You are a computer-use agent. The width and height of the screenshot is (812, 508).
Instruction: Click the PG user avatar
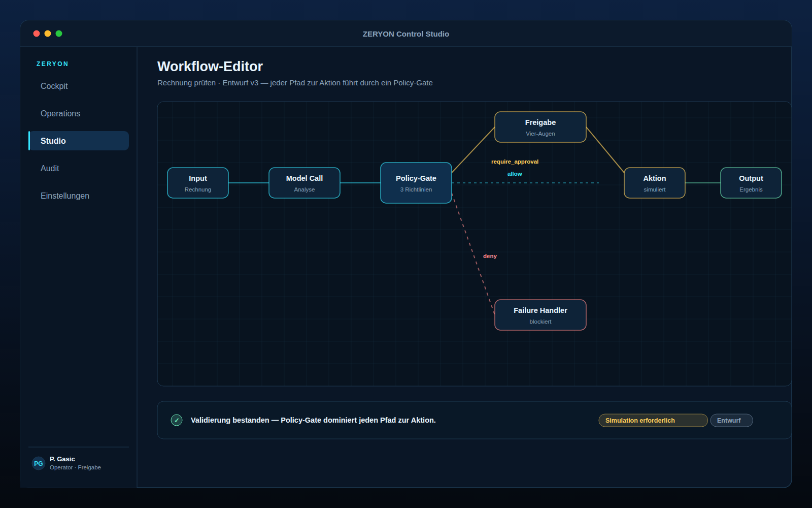coord(39,463)
